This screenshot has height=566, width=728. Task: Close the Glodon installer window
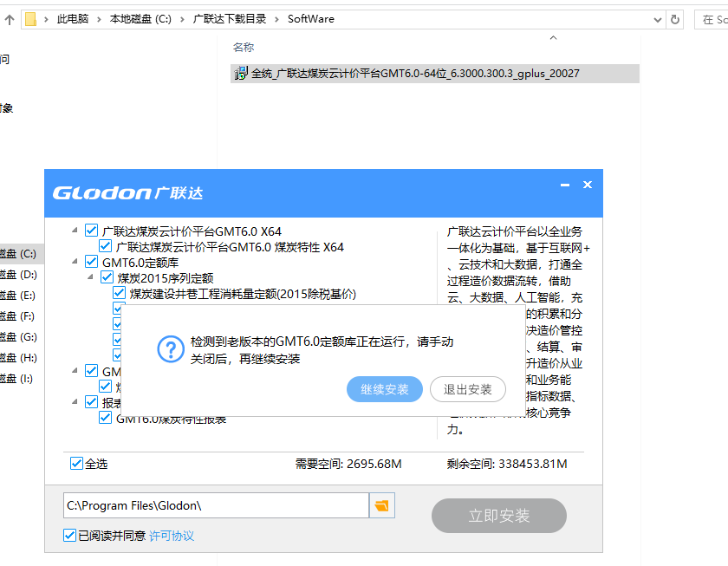[x=588, y=185]
